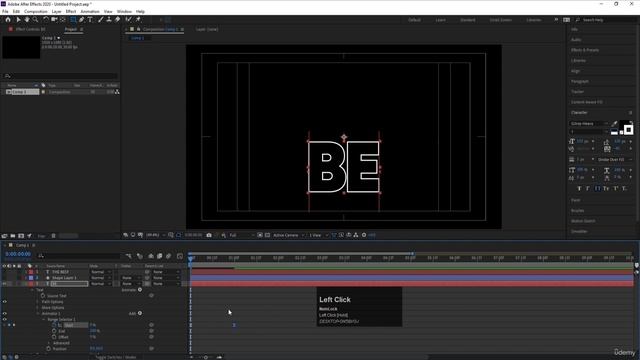
Task: Open the Effects & Presets panel
Action: tap(584, 50)
